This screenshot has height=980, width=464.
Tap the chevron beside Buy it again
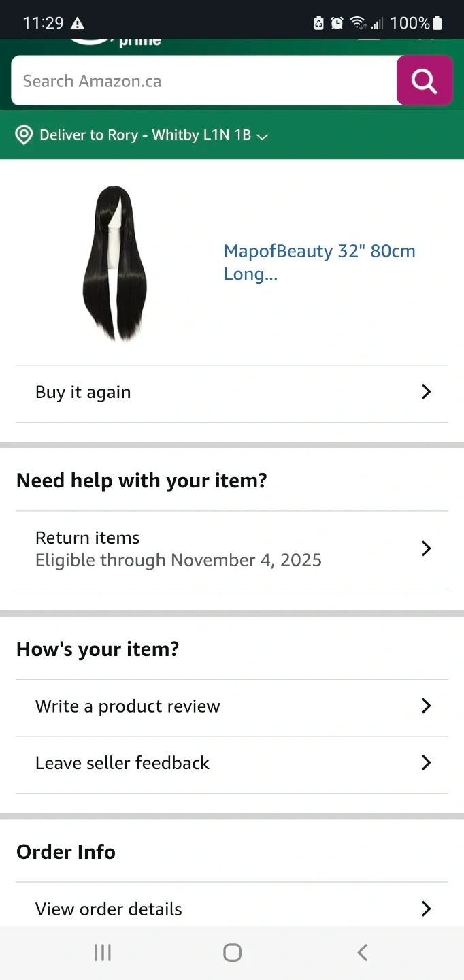coord(426,392)
